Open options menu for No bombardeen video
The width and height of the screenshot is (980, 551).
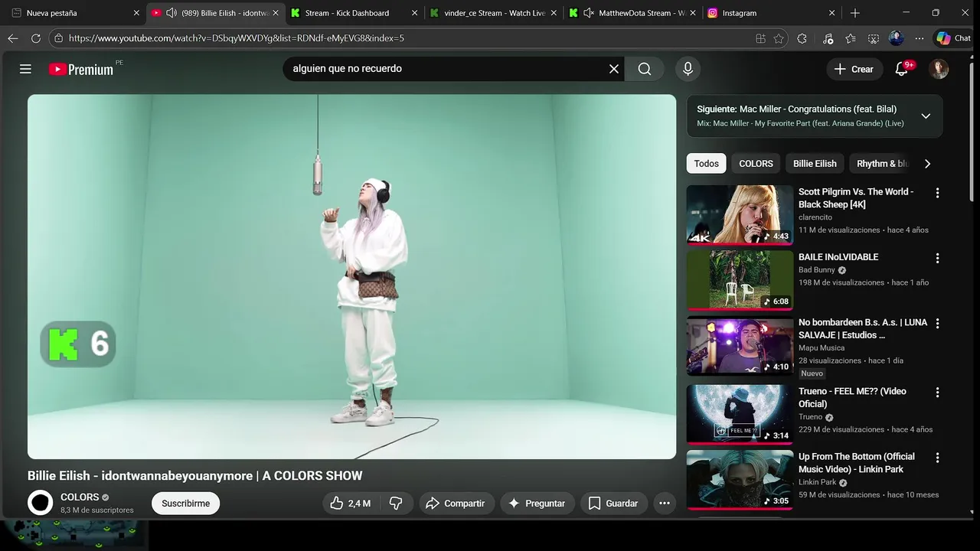937,324
